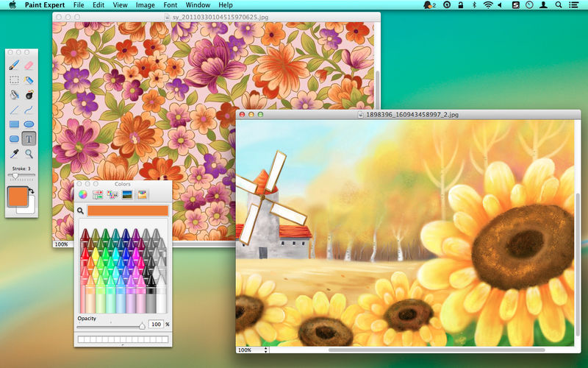Click the empty swatch drawer in Colors panel
The height and width of the screenshot is (368, 588).
123,339
